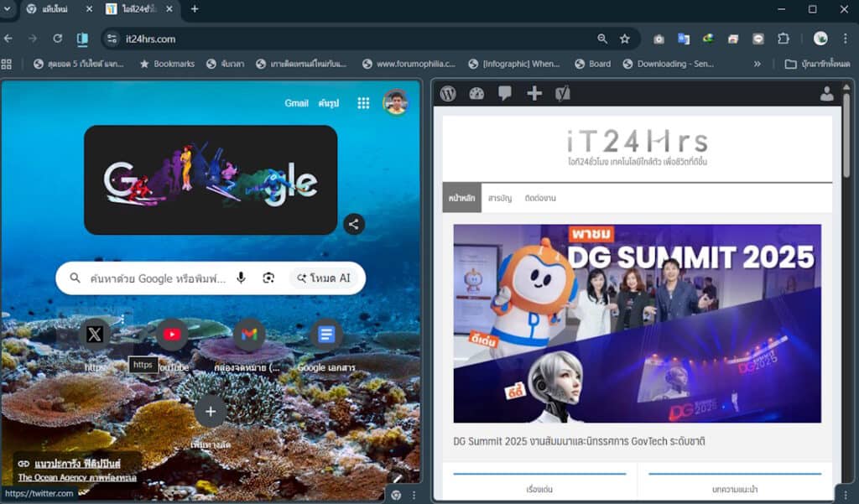Viewport: 859px width, 504px height.
Task: Open Google account avatar on new tab page
Action: 396,102
